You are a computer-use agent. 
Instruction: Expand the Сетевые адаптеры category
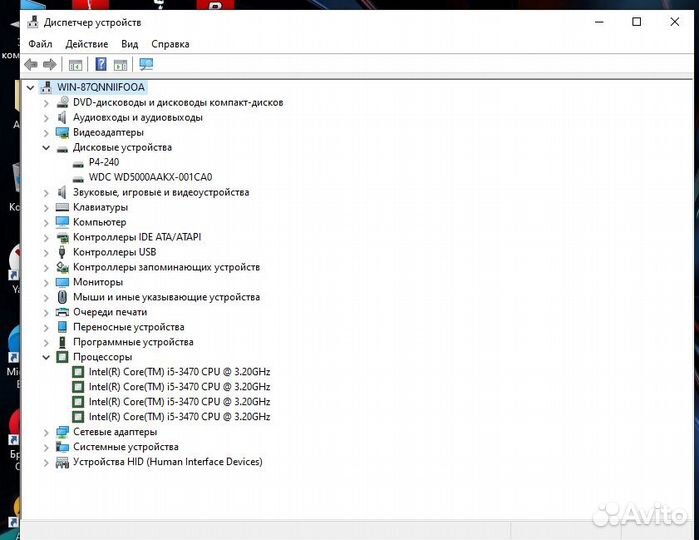click(46, 432)
